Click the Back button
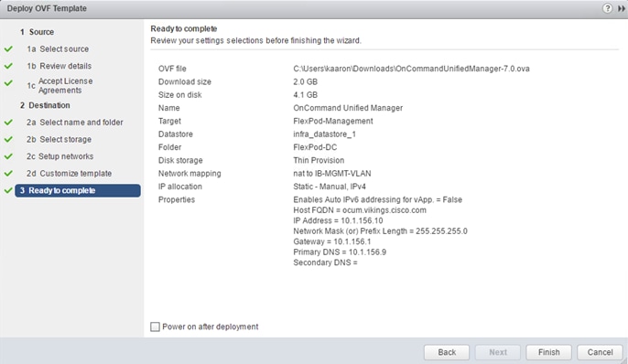The height and width of the screenshot is (364, 628). point(447,352)
